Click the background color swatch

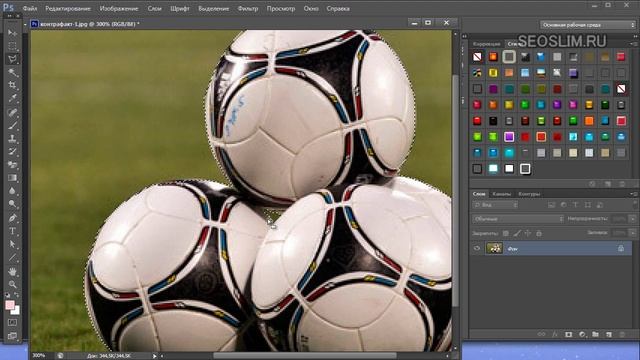pos(16,311)
